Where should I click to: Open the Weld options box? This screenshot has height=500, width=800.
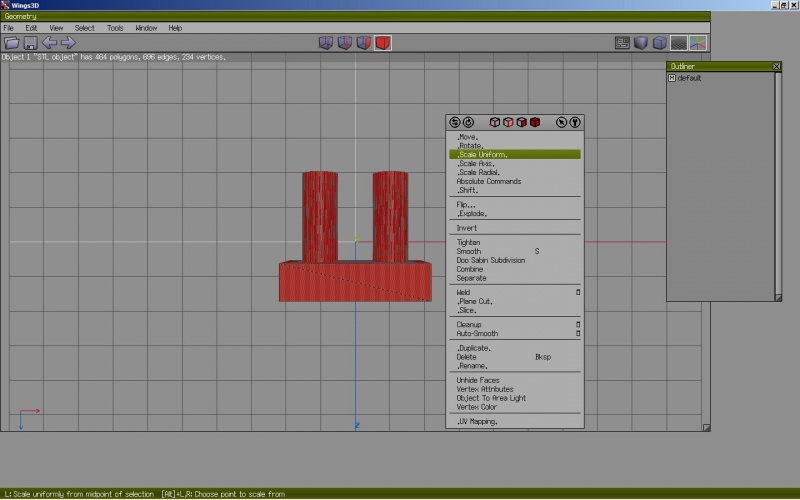point(577,293)
